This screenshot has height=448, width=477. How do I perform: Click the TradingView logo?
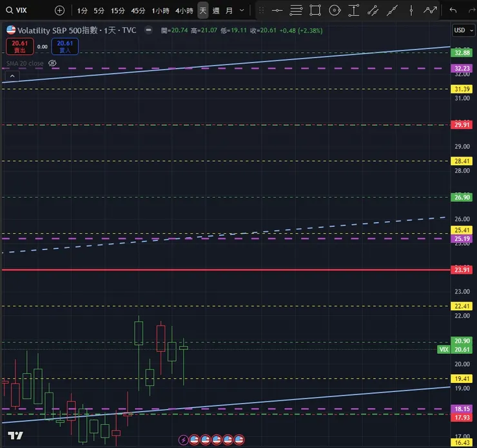(x=15, y=436)
